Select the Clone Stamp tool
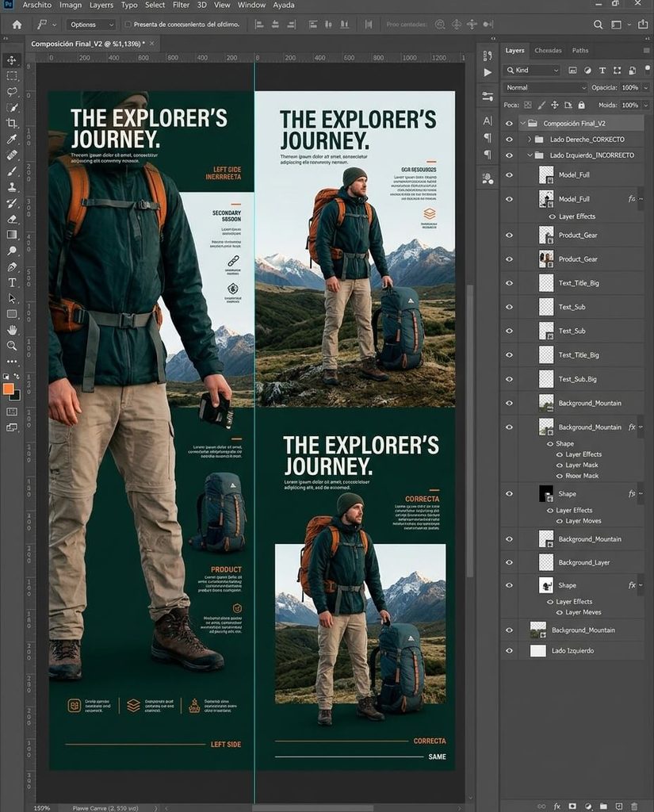Screen dimensions: 654x812 click(x=12, y=187)
